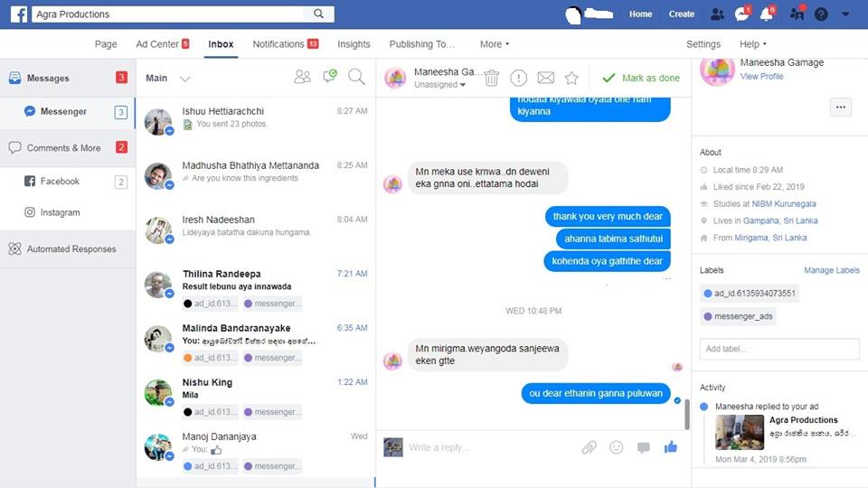
Task: Click the Add label input field
Action: coord(779,349)
